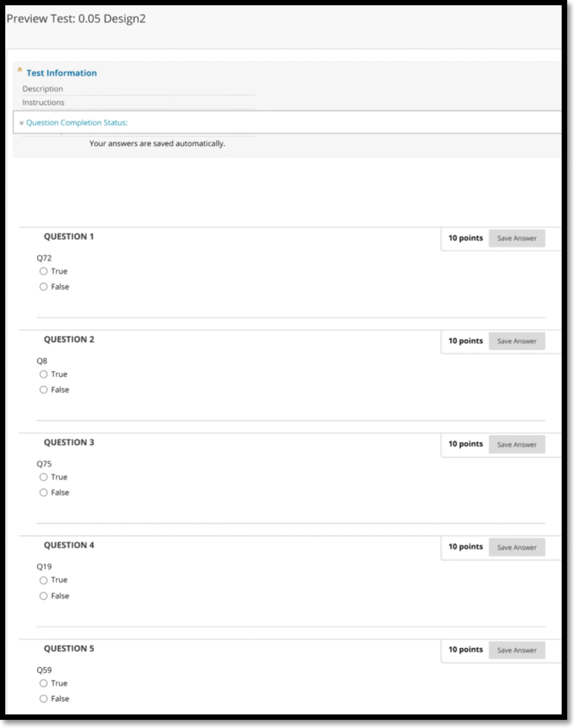
Task: Choose True for Question 2 (Q8)
Action: [x=44, y=374]
